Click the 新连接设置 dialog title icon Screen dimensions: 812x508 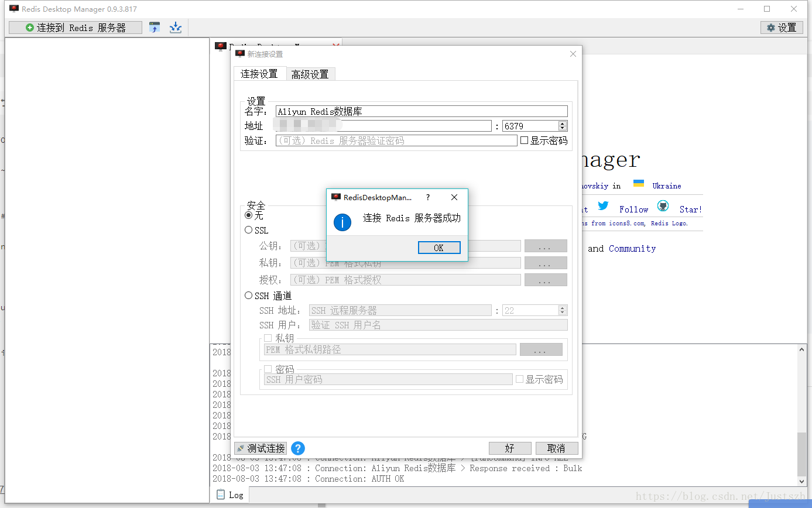[239, 54]
